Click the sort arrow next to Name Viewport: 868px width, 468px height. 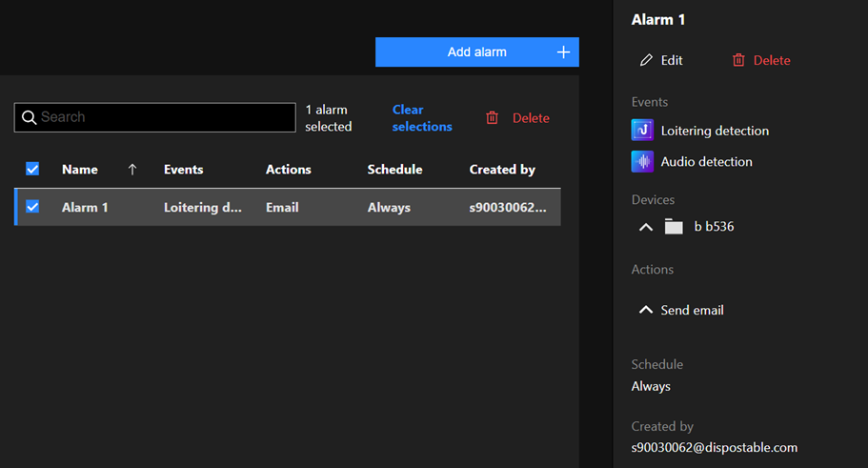[132, 170]
